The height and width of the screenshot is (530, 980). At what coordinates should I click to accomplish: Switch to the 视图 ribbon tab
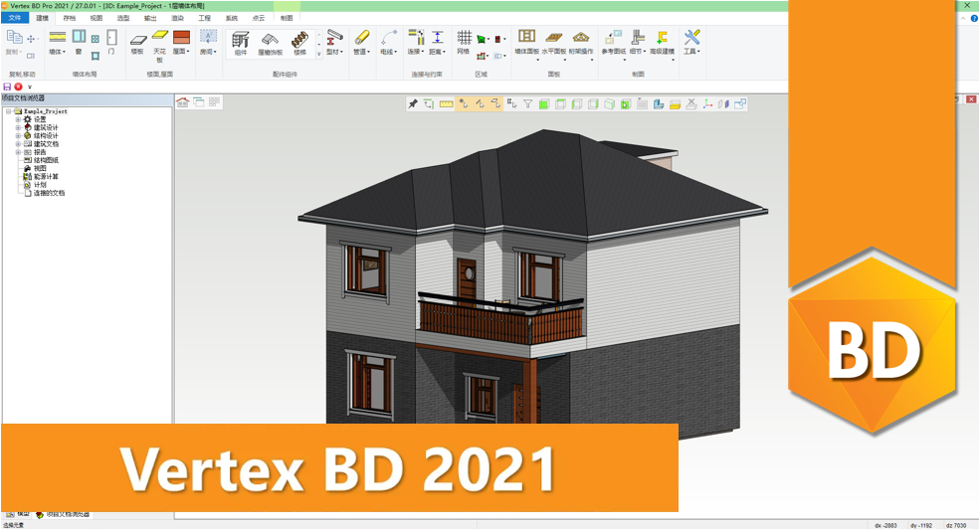click(x=96, y=18)
